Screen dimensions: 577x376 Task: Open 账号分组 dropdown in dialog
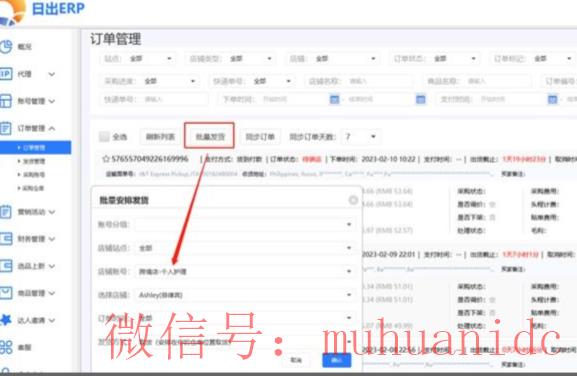(x=245, y=224)
